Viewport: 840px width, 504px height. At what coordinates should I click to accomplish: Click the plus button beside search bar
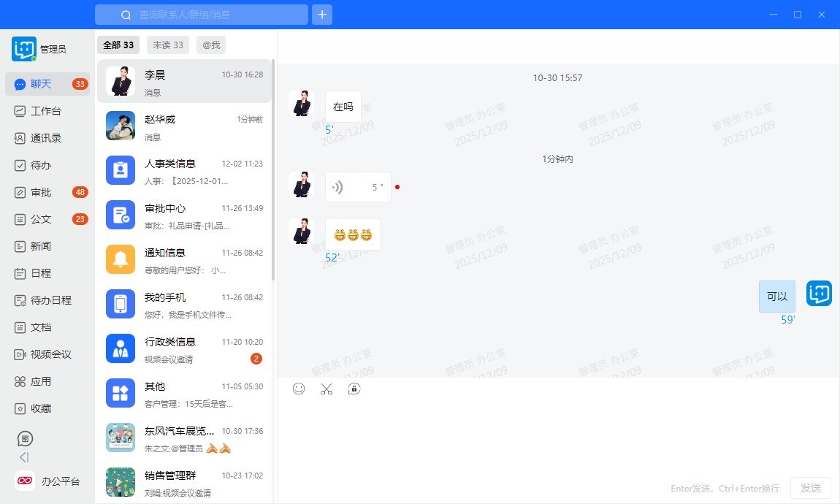point(322,15)
